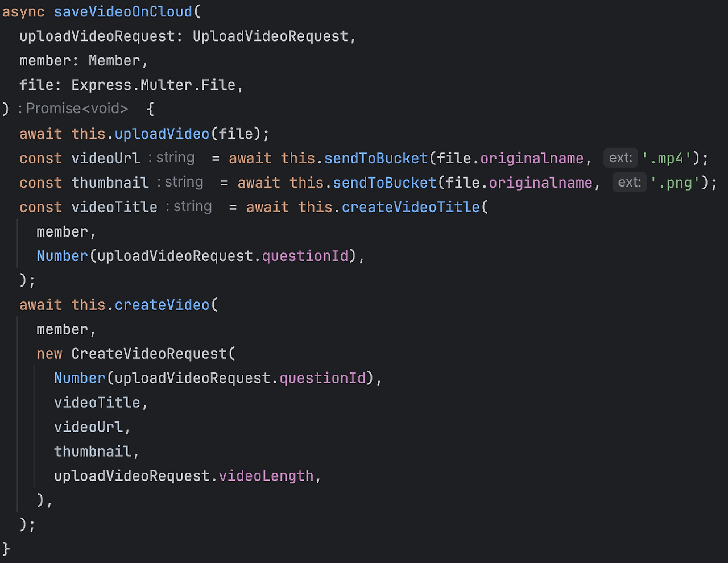Click originalname on the videoUrl line
728x563 pixels.
pos(532,159)
